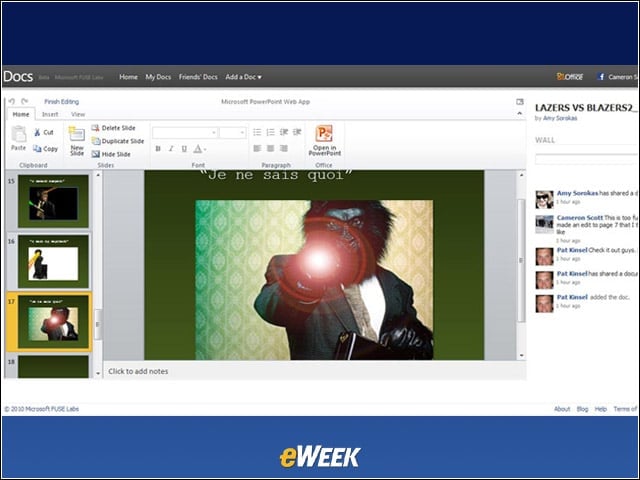640x480 pixels.
Task: Click the Docs logo
Action: pyautogui.click(x=18, y=76)
